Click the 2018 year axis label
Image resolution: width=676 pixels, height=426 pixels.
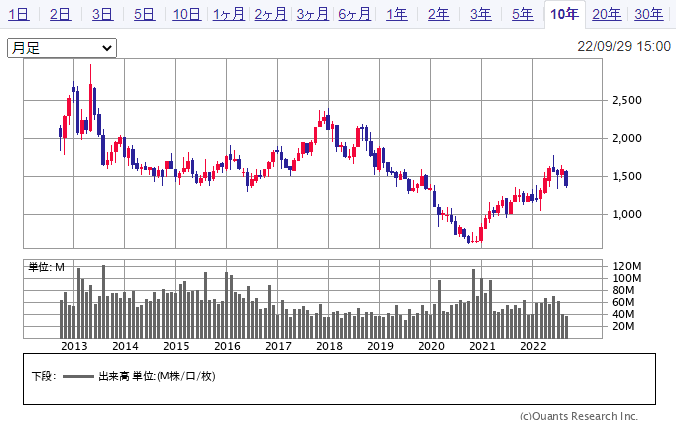(x=329, y=346)
